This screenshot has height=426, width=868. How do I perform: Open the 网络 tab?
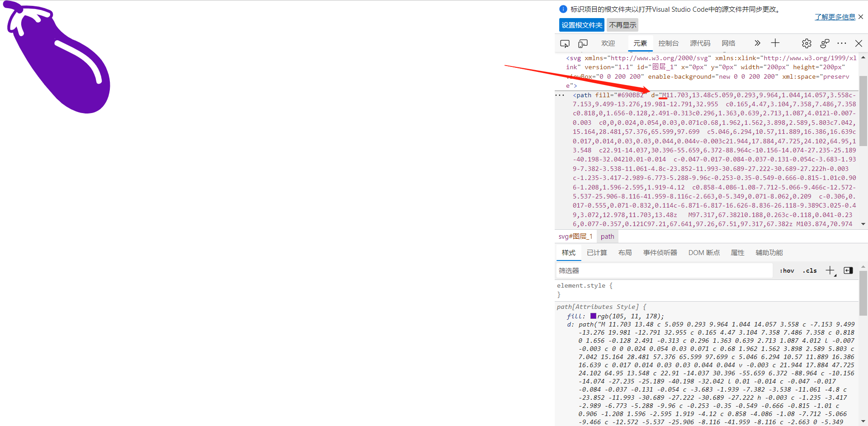[728, 43]
